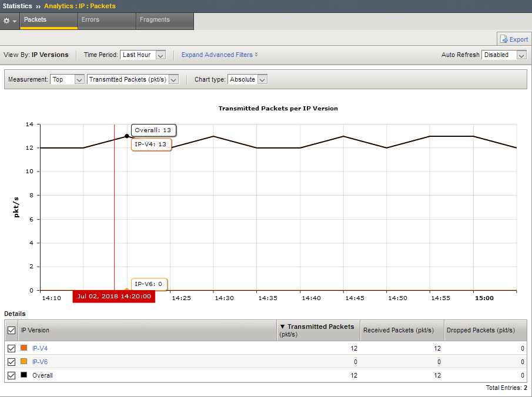This screenshot has height=397, width=532.
Task: Uncheck the IP-V6 row checkbox
Action: point(11,362)
